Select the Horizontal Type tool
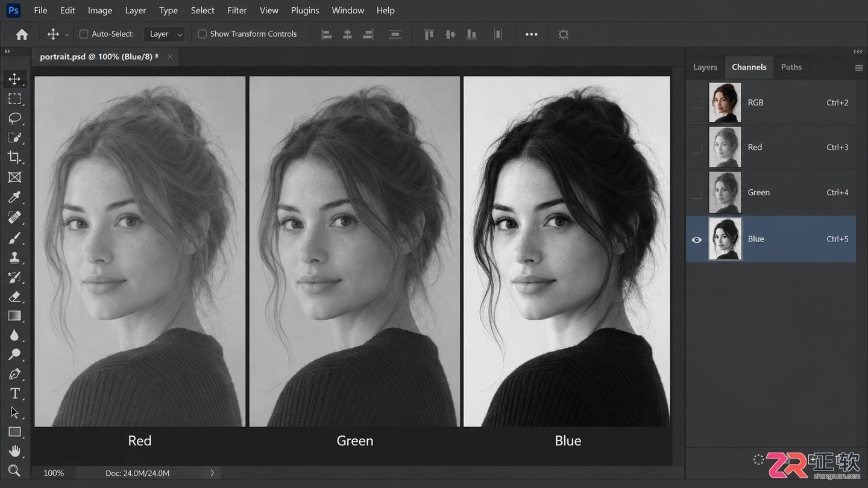Screen dimensions: 868x488 [x=14, y=393]
